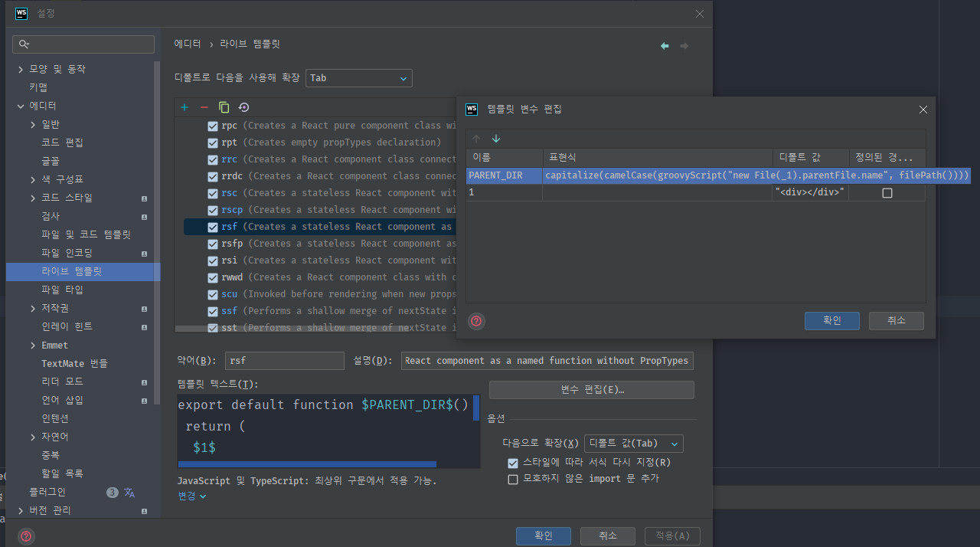Open the 다음으로 확장 디폴트 값(Tab) dropdown
Screen dimensions: 980x547
coord(634,444)
